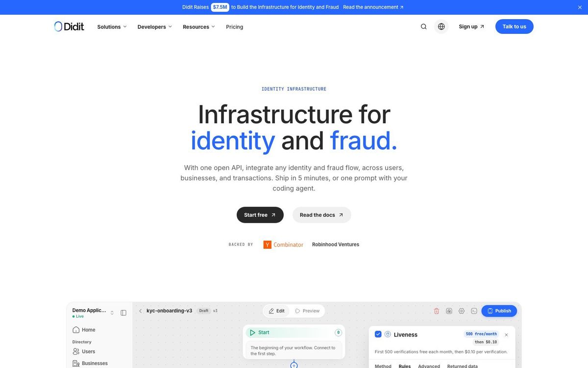Collapse the sidebar panel icon
Screen dimensions: 588x368
coord(123,313)
